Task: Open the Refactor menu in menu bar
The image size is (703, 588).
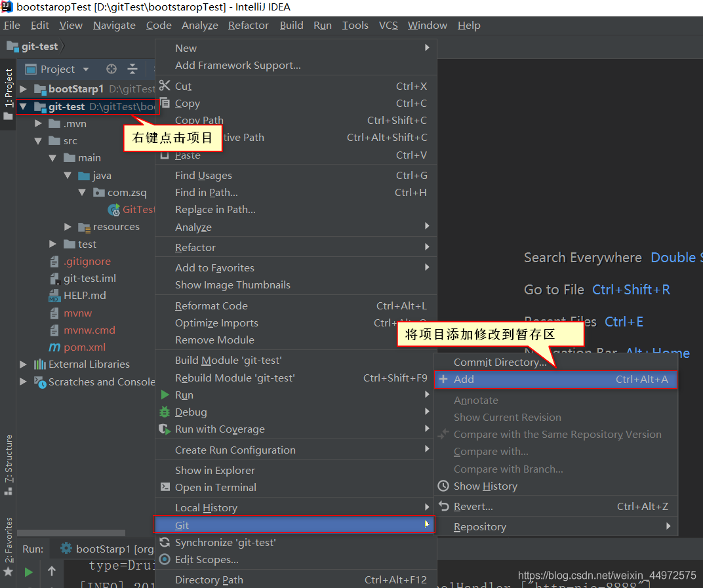Action: [249, 25]
